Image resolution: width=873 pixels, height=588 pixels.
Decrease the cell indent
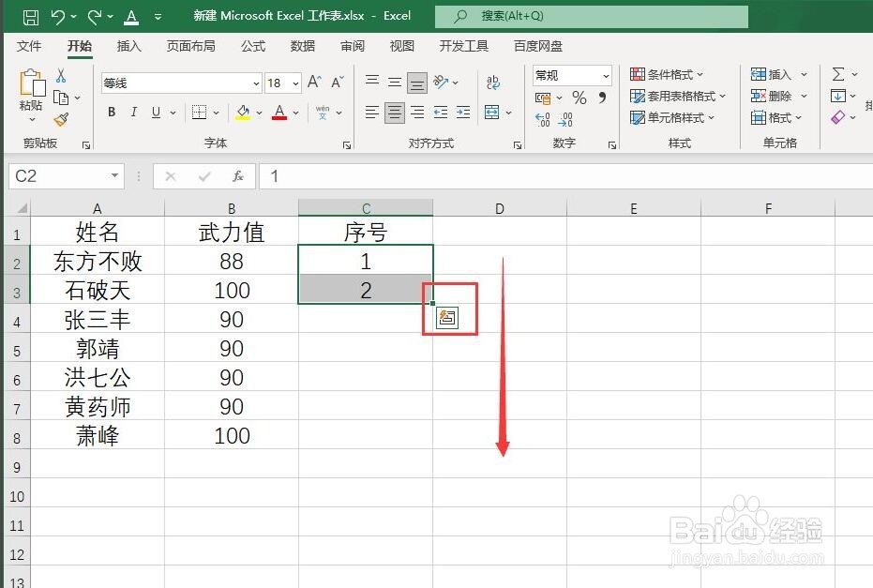[441, 113]
